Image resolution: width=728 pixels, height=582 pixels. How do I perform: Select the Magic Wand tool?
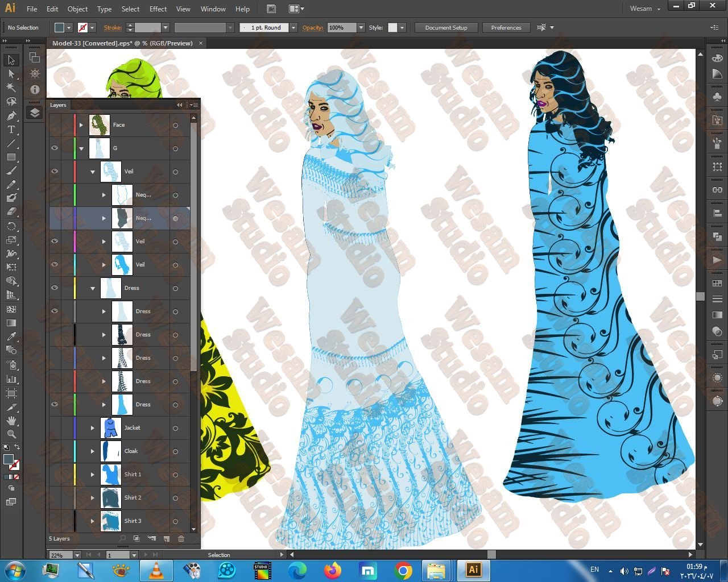click(11, 88)
